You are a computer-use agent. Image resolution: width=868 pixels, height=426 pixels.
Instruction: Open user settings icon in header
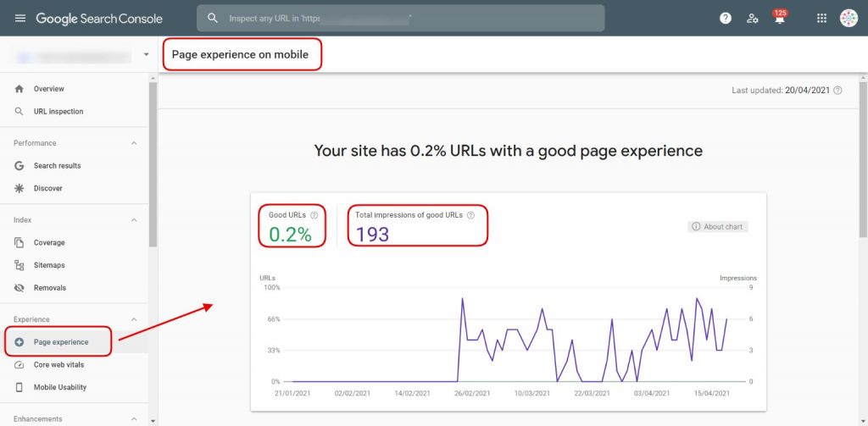(753, 19)
